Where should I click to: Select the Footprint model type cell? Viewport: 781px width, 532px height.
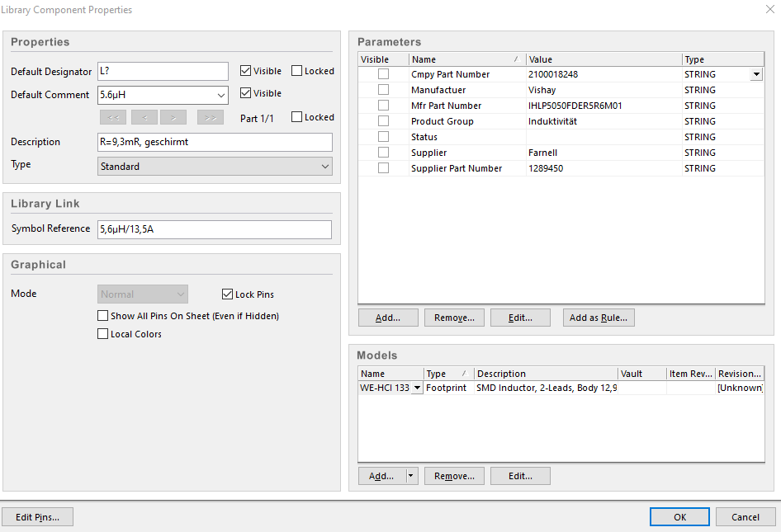pyautogui.click(x=448, y=388)
